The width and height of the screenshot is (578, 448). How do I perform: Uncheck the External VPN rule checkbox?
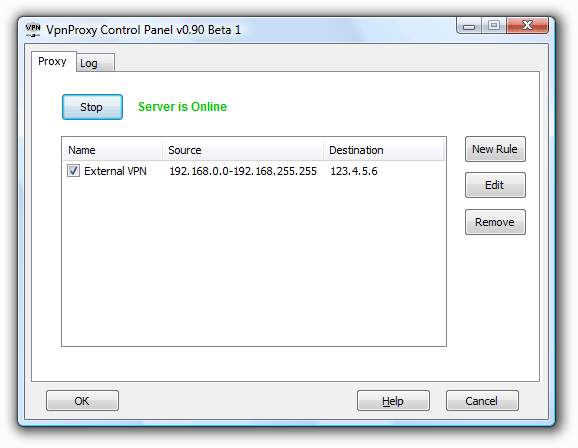click(x=73, y=171)
